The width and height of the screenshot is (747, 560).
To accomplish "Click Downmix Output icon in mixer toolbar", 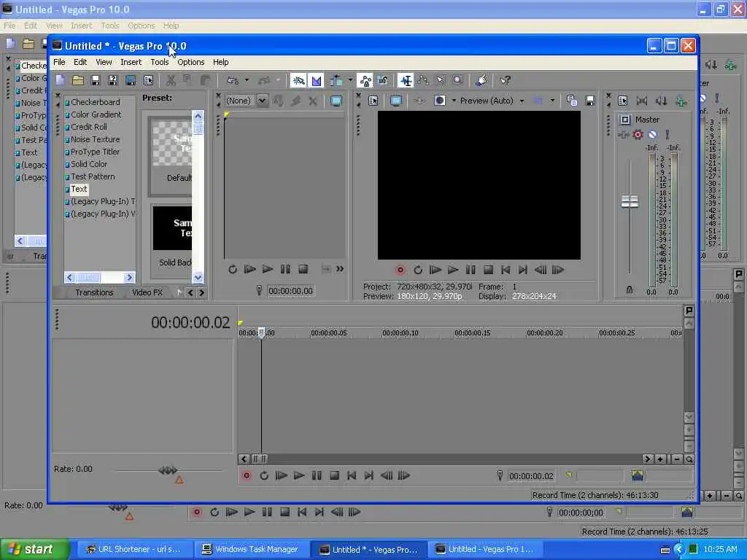I will click(642, 101).
